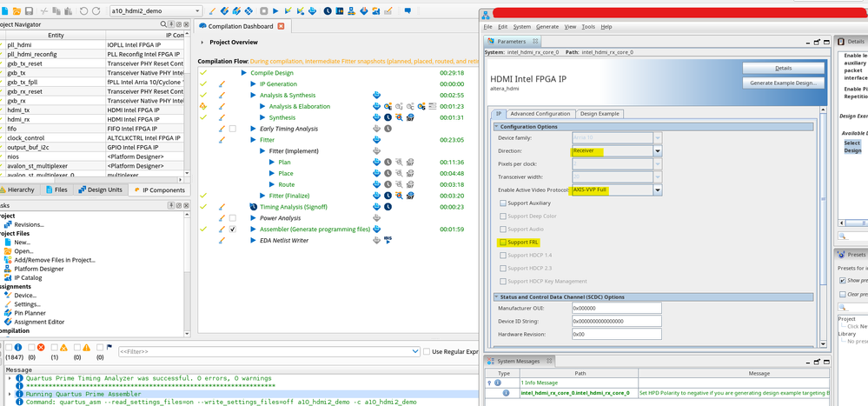Open the Enable Active Video Protocol dropdown

tap(658, 190)
